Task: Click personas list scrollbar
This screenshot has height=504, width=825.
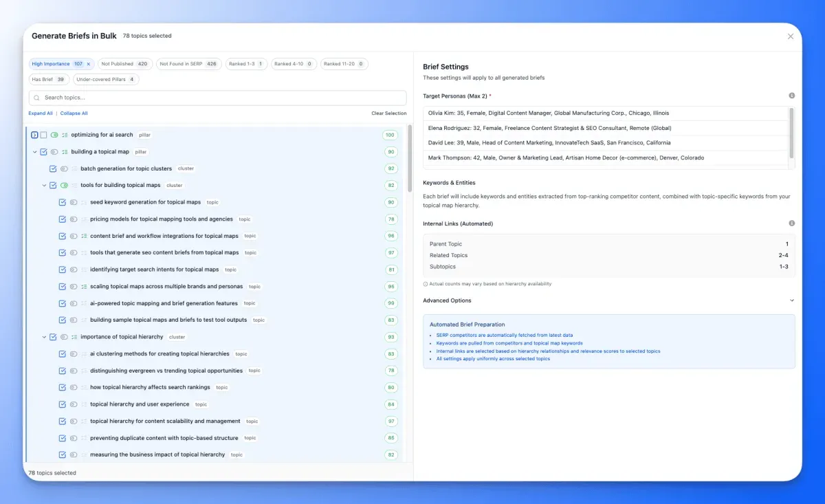Action: pos(792,133)
